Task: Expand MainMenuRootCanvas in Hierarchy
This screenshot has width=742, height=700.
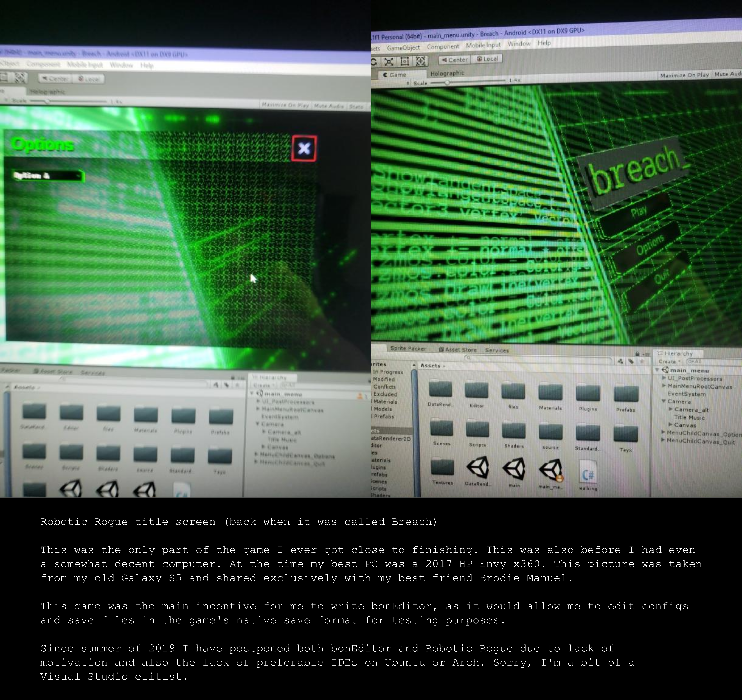Action: tap(664, 386)
